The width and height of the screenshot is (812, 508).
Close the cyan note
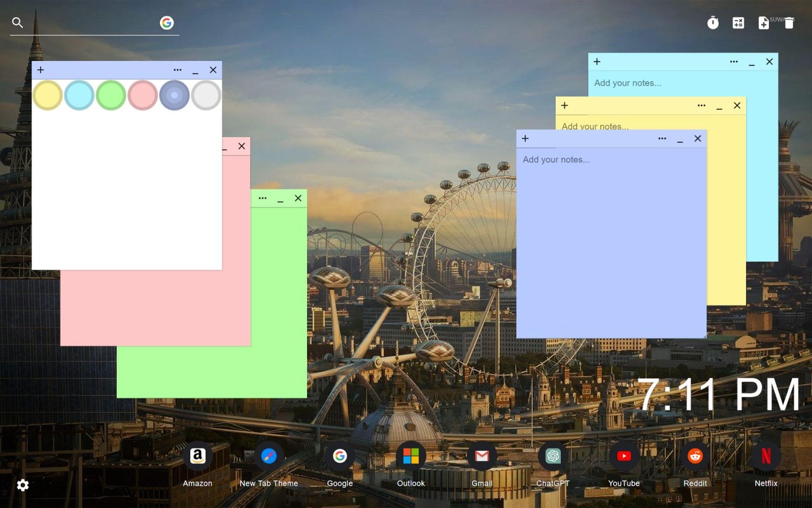[x=769, y=62]
